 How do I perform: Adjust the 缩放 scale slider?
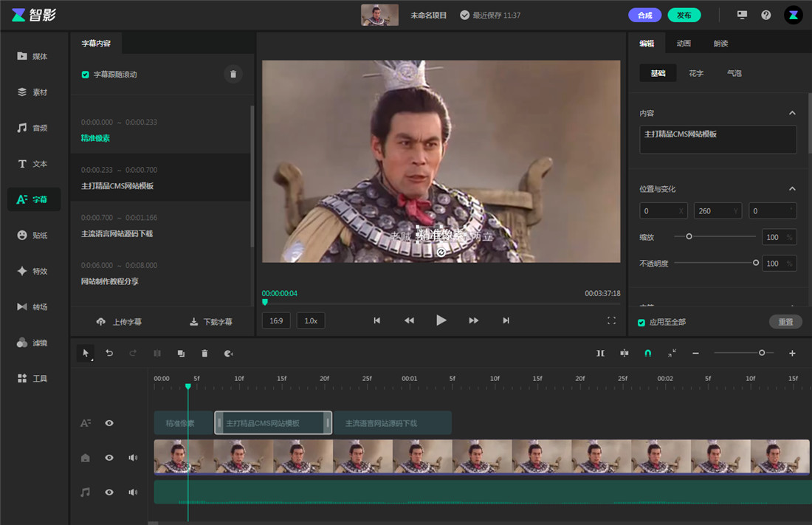pyautogui.click(x=715, y=236)
